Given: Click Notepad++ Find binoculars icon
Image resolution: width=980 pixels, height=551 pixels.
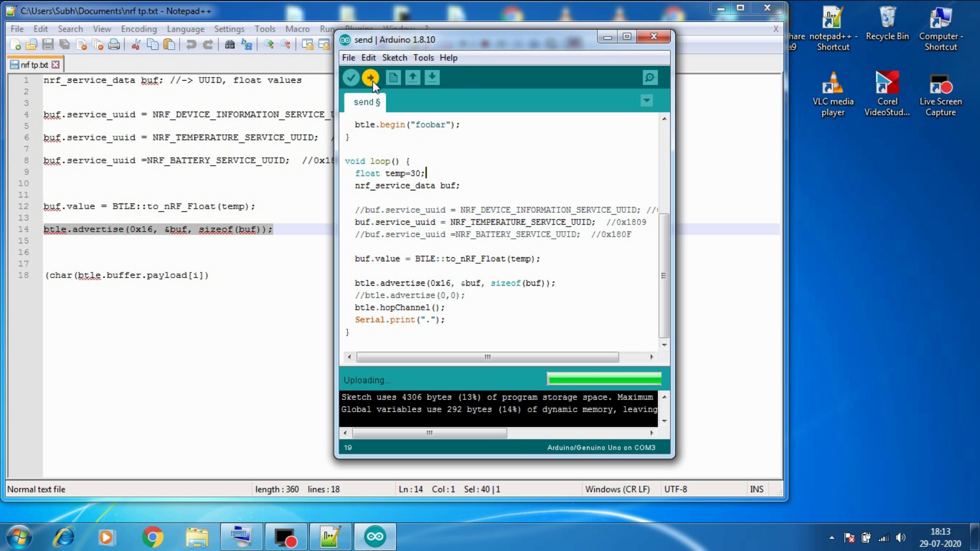Looking at the screenshot, I should pyautogui.click(x=230, y=45).
